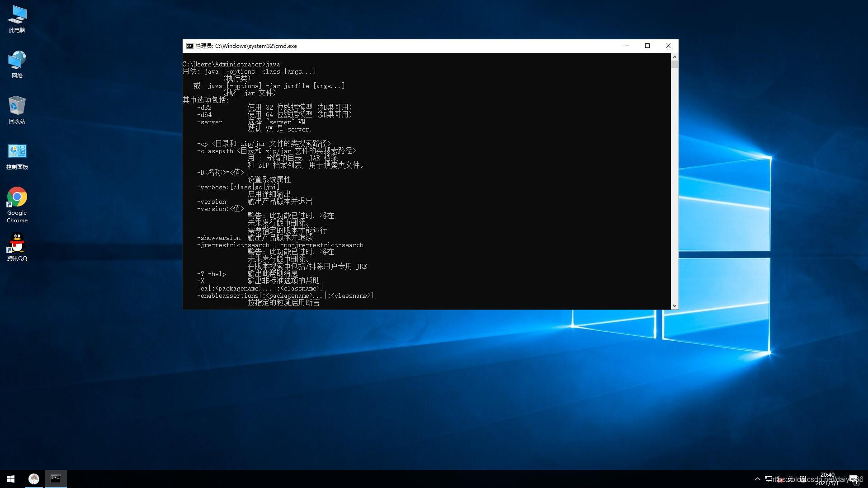Screen dimensions: 868x488
Task: Click the pinned avatar app in taskbar
Action: pyautogui.click(x=33, y=479)
